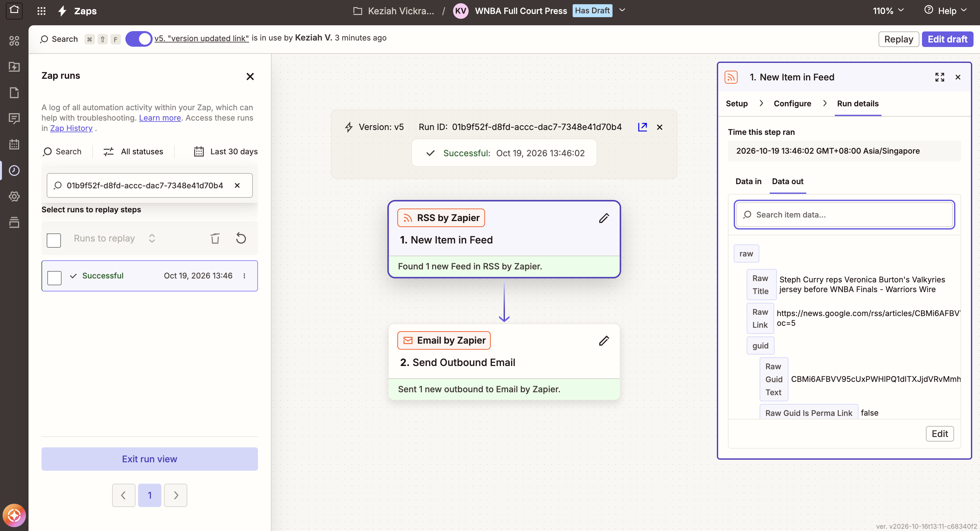Click the replay circular arrow icon
This screenshot has width=980, height=531.
241,238
